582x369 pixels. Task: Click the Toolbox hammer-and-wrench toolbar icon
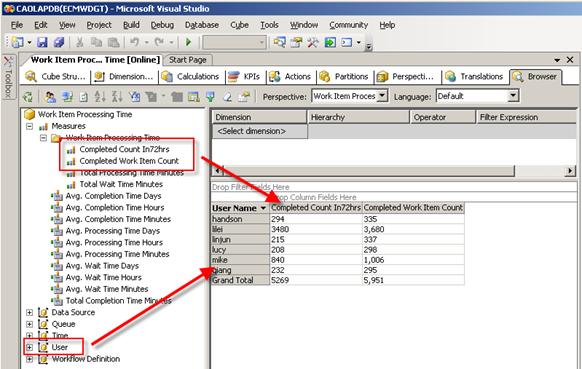coord(313,42)
